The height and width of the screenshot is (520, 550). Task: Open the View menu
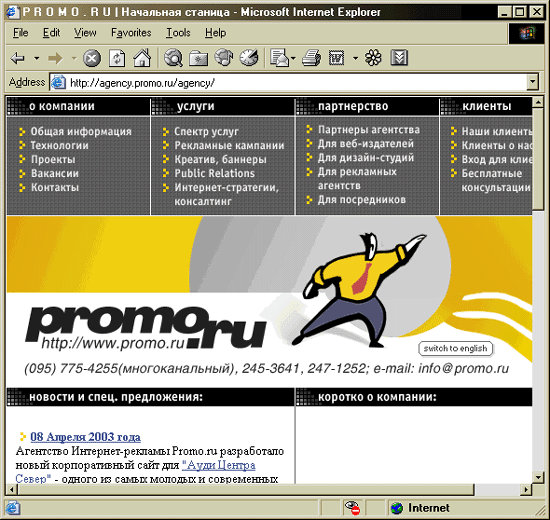[x=85, y=33]
